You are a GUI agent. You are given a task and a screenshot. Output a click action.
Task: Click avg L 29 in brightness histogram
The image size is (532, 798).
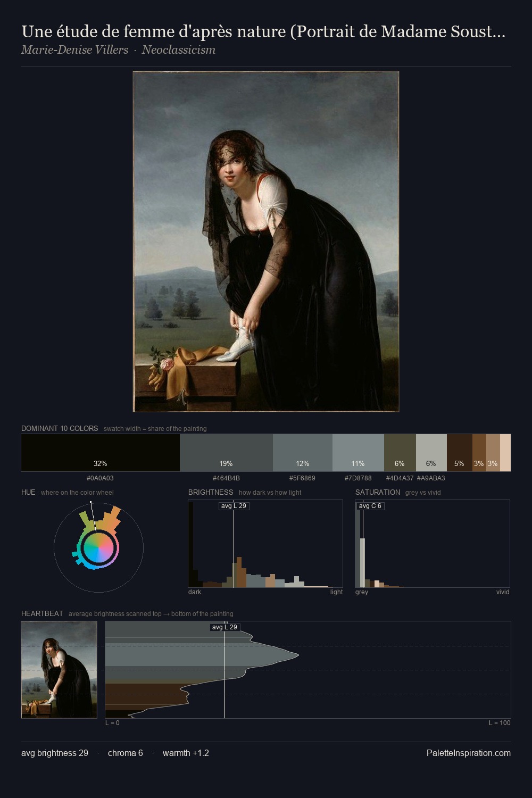click(234, 506)
